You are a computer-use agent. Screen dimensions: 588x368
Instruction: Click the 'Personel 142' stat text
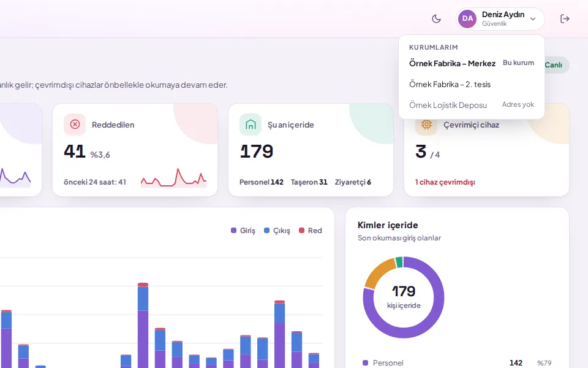[262, 182]
